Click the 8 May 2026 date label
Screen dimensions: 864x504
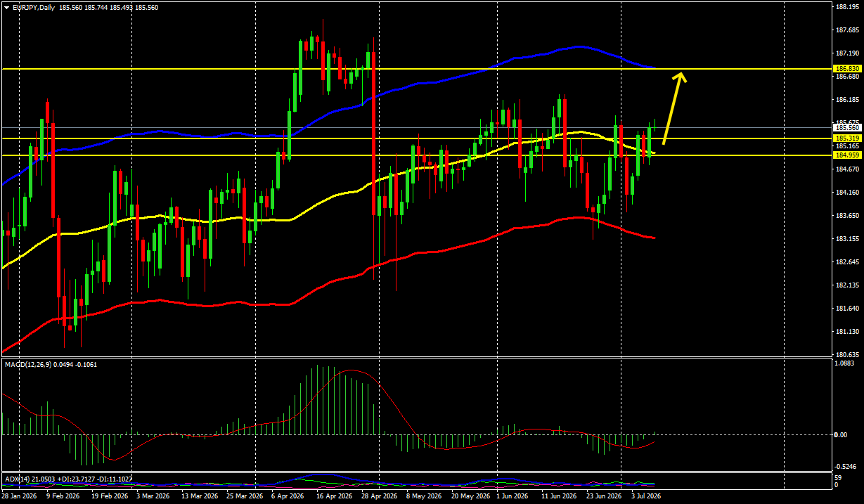click(423, 496)
